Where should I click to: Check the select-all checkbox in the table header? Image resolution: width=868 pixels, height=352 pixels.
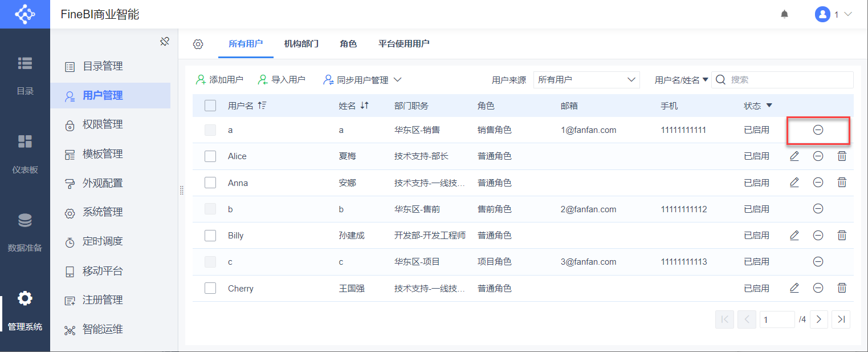[x=210, y=106]
